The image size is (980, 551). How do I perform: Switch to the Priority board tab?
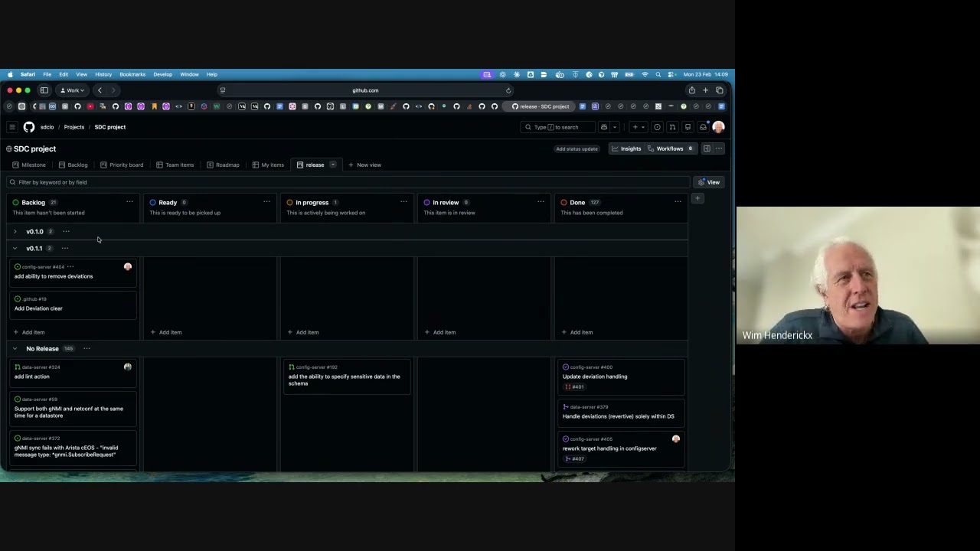[122, 165]
